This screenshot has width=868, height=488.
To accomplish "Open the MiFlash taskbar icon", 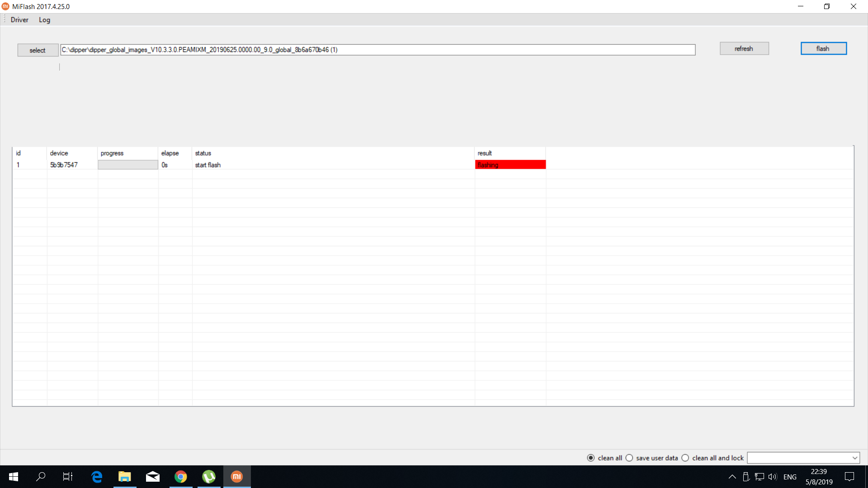I will click(x=237, y=477).
